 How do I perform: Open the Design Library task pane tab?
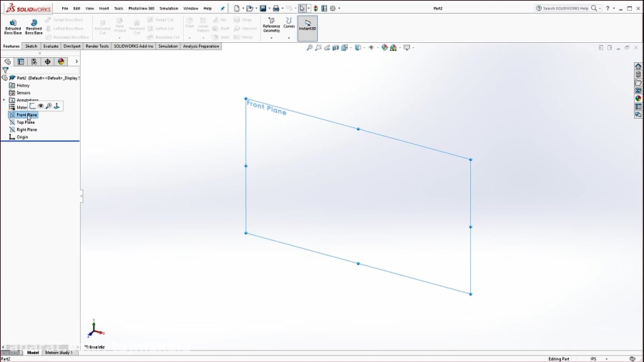pyautogui.click(x=638, y=74)
